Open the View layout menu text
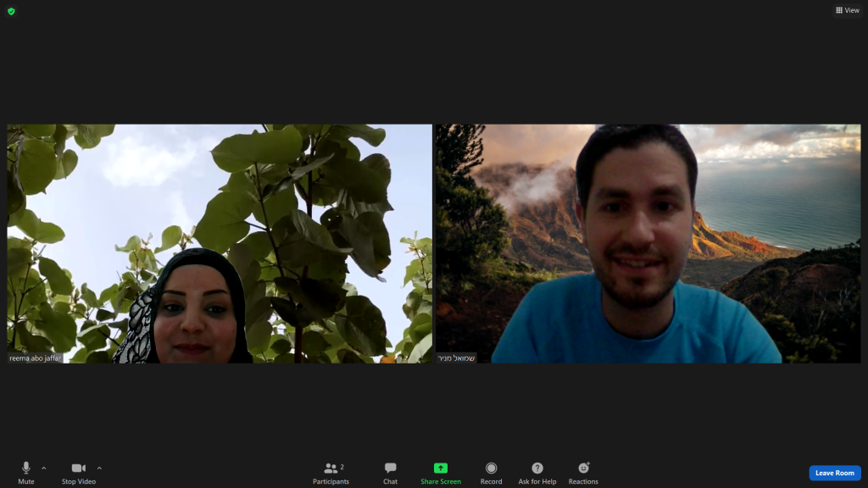868x488 pixels. 852,10
